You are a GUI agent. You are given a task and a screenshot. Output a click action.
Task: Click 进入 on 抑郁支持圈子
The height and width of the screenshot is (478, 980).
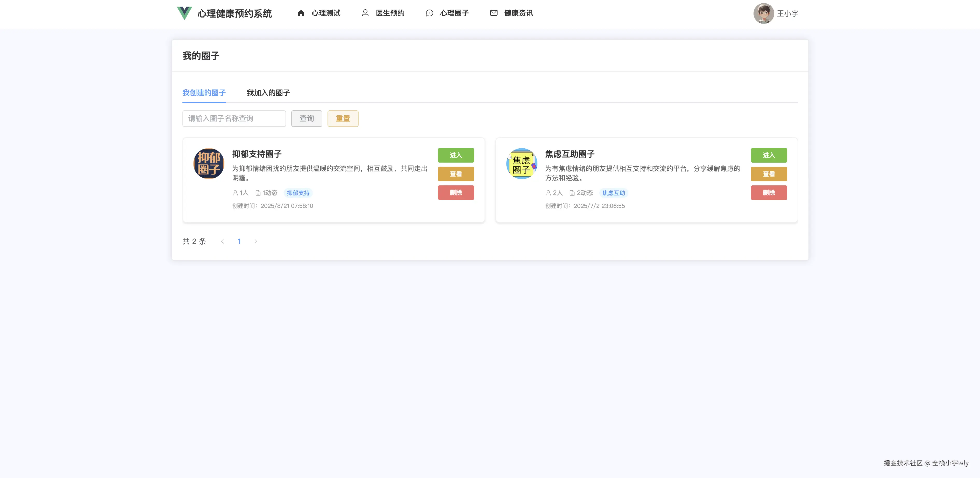[456, 155]
